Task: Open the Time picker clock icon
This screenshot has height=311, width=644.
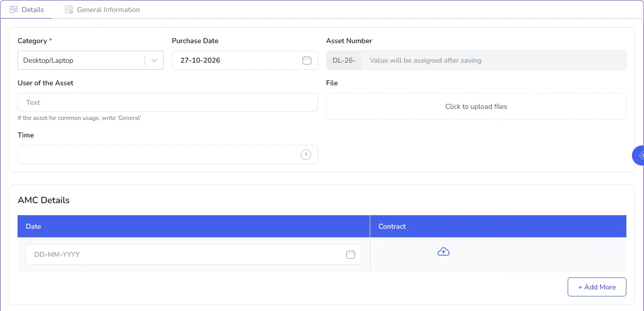Action: 306,154
